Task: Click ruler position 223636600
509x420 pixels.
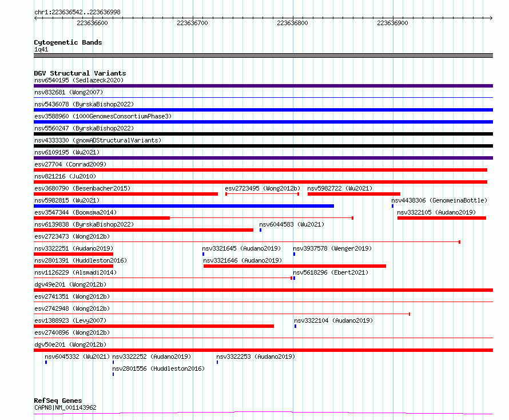Action: [92, 23]
